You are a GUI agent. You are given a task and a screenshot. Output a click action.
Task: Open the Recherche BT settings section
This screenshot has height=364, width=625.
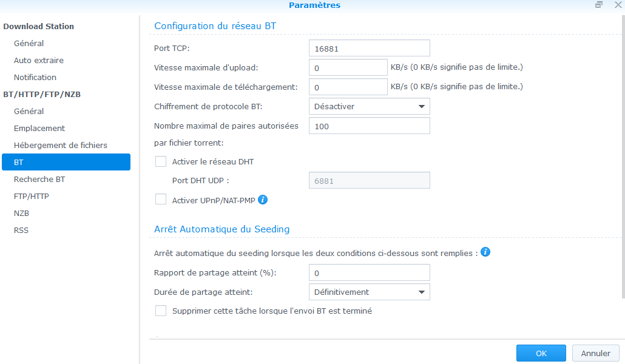pos(39,180)
